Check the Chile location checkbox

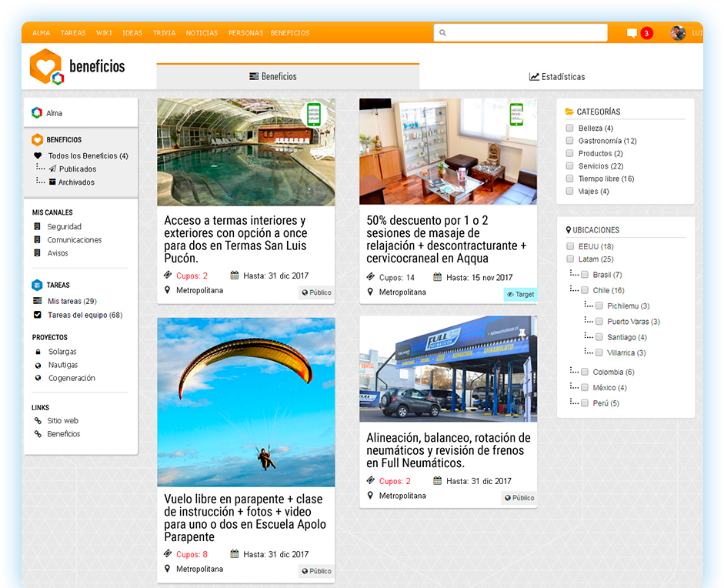point(585,290)
